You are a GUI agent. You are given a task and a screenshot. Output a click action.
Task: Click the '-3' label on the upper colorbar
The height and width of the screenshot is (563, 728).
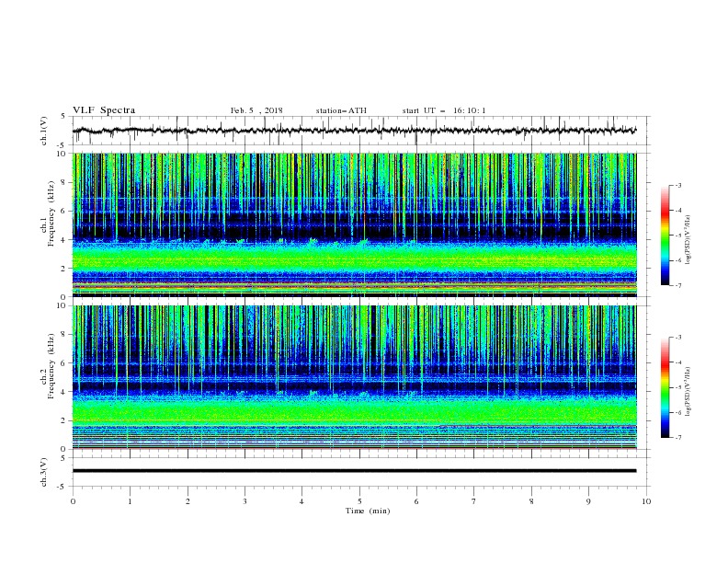(x=677, y=185)
